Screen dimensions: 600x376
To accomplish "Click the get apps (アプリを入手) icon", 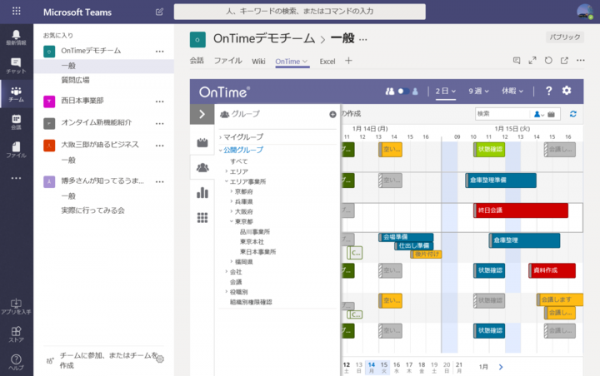I will coord(16,307).
